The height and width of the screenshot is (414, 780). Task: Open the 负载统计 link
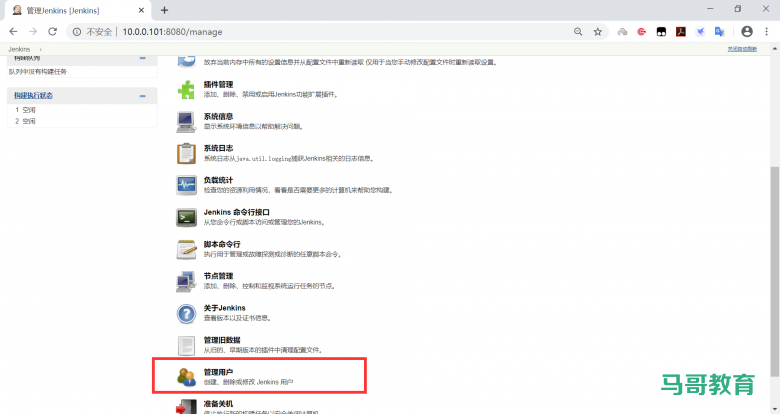point(218,180)
